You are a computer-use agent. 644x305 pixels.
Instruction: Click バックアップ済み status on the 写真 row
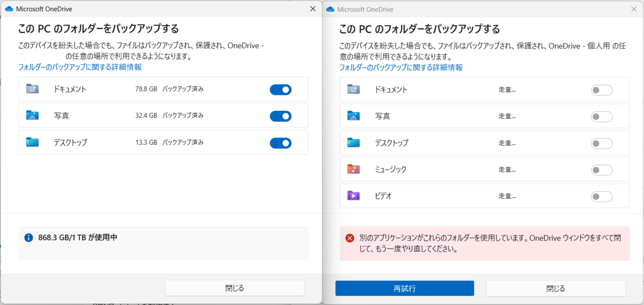pos(183,116)
